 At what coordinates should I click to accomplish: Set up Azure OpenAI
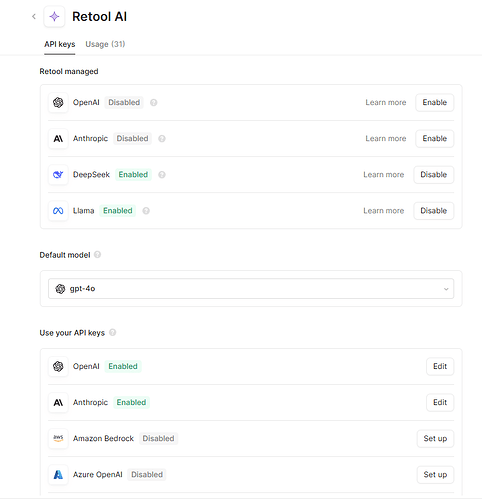pos(435,474)
